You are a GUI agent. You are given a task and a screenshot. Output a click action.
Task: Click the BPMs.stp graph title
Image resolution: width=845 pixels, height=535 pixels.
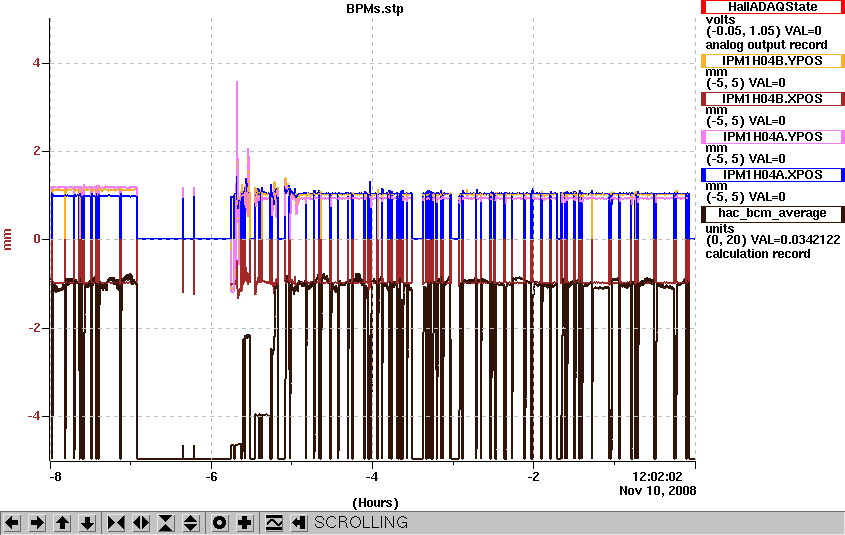(x=375, y=9)
